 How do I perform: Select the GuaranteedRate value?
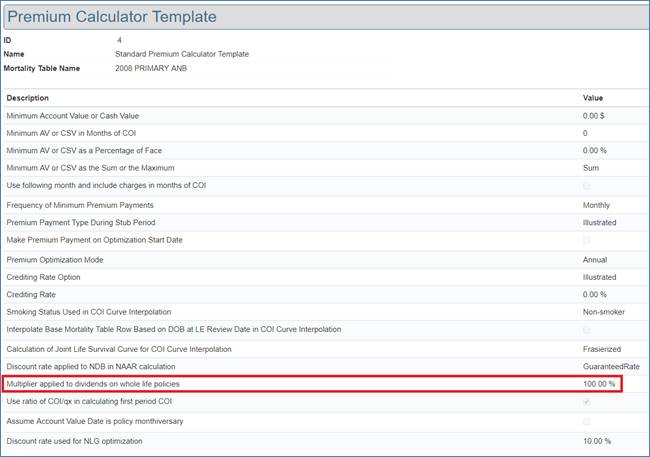pyautogui.click(x=611, y=366)
